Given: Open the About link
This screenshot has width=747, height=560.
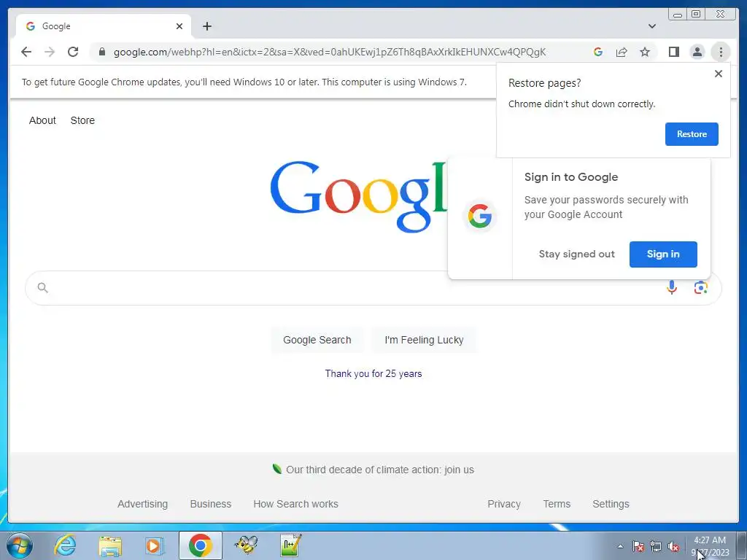Looking at the screenshot, I should [42, 120].
